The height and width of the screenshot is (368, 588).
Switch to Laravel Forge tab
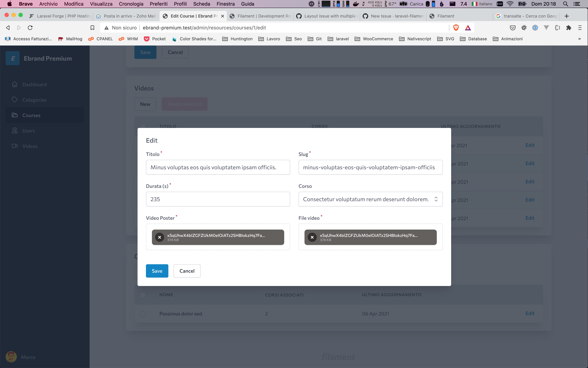pyautogui.click(x=60, y=16)
